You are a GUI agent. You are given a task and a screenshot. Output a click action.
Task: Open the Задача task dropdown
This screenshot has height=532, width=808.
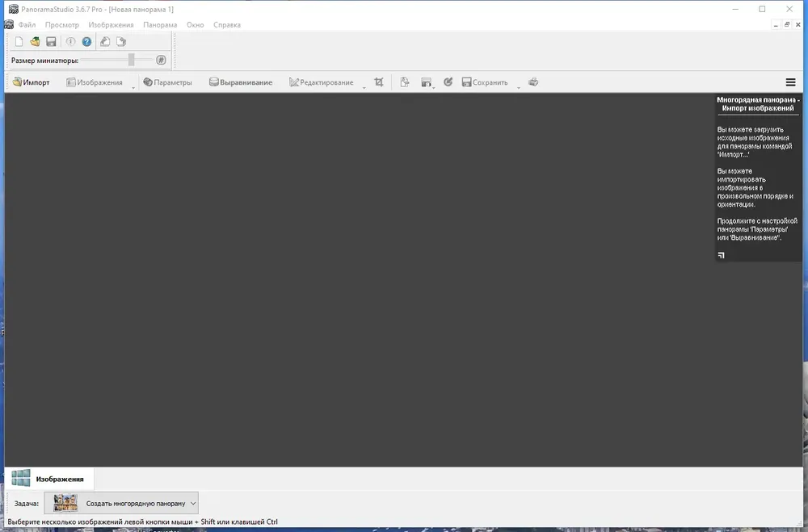tap(121, 503)
